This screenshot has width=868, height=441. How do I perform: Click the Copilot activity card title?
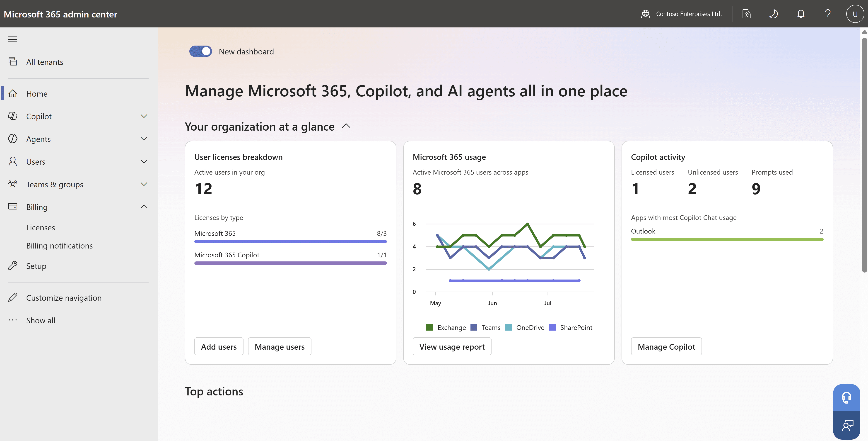[x=658, y=157]
